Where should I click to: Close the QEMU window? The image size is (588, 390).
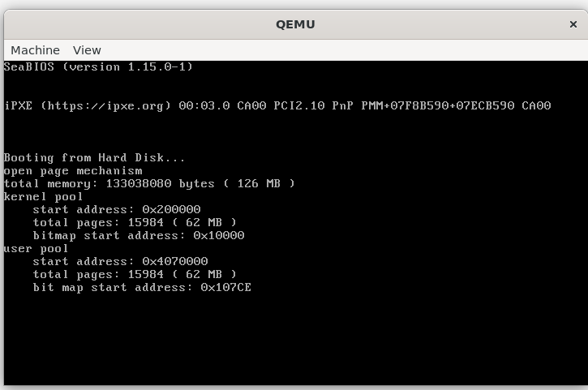pyautogui.click(x=573, y=24)
